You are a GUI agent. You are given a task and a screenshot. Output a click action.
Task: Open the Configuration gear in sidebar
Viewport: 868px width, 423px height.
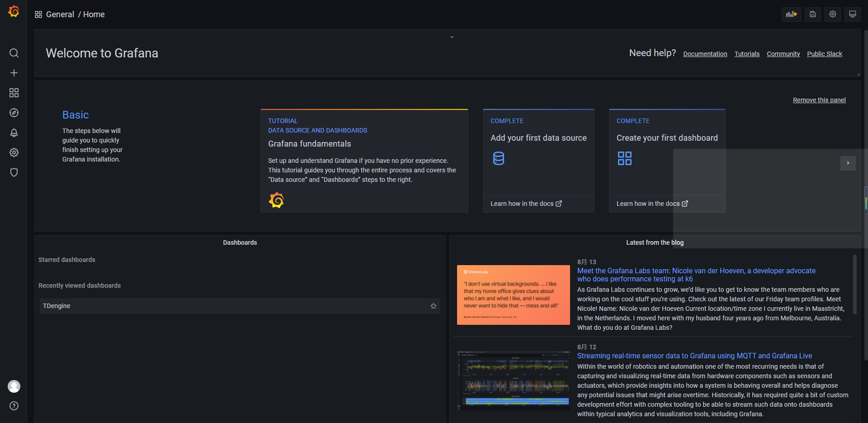(x=14, y=152)
